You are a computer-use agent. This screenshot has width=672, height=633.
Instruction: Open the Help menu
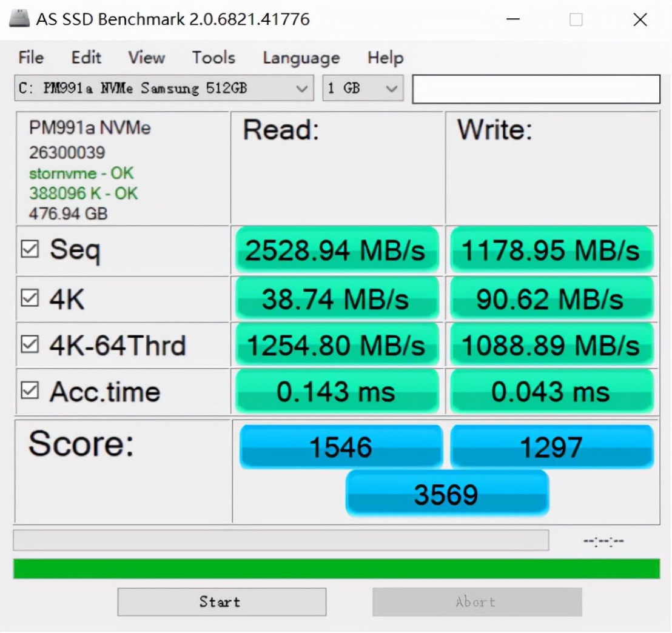(385, 58)
